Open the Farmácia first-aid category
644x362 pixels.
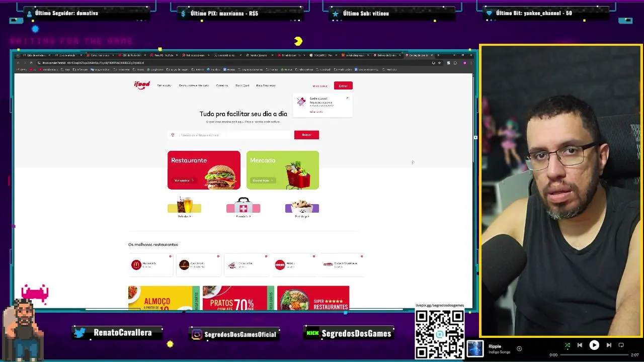click(x=243, y=208)
